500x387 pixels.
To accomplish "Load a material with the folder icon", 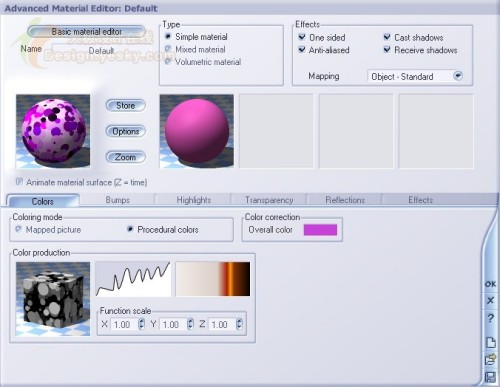I will [490, 360].
